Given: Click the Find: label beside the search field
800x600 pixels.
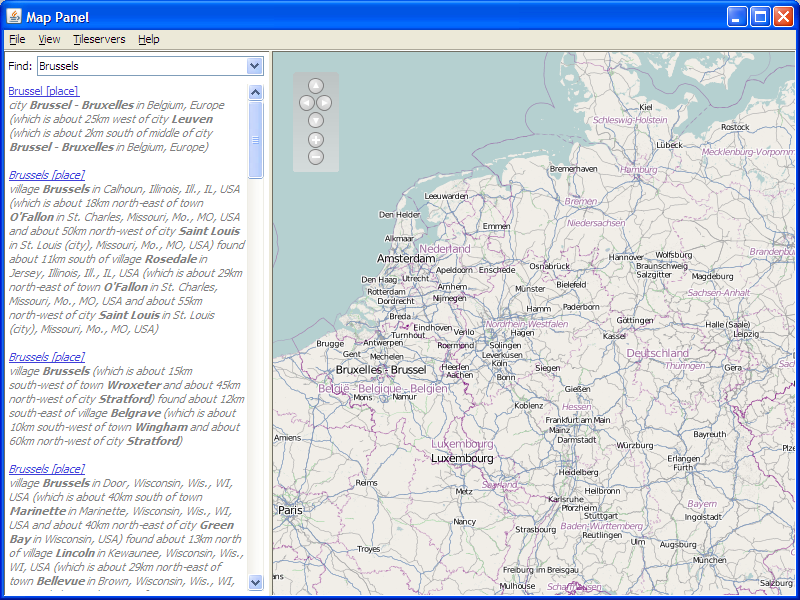Looking at the screenshot, I should pos(20,66).
